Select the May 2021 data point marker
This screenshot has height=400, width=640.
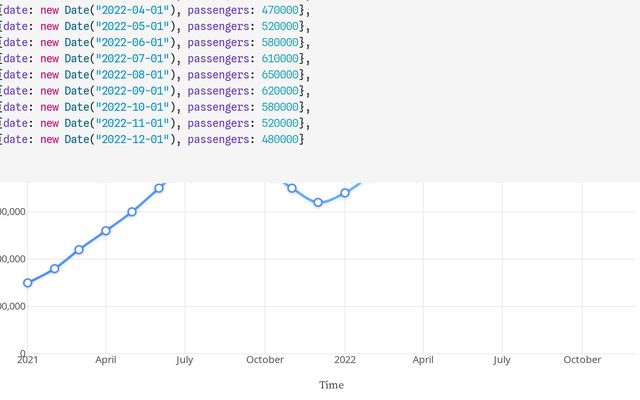tap(132, 212)
